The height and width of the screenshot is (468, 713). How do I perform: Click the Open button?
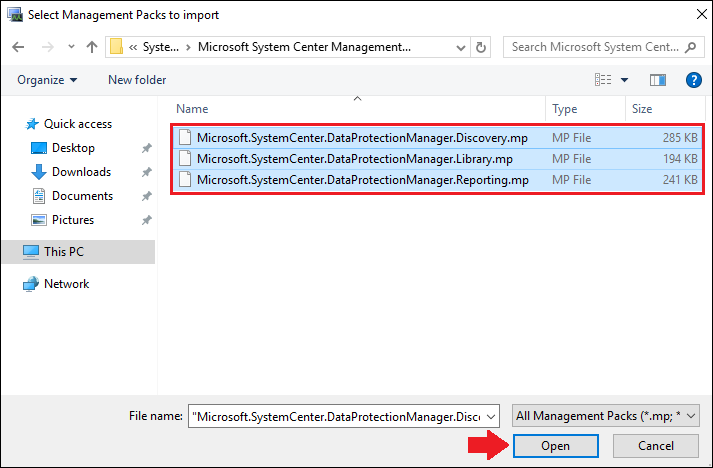pyautogui.click(x=555, y=446)
